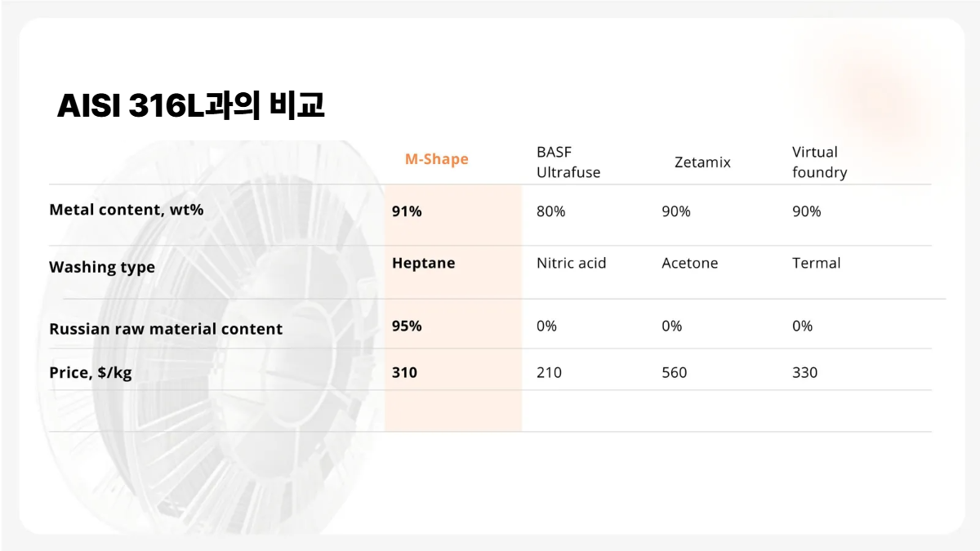Select the 91% metal content cell
Screen dimensions: 980x551
coord(407,211)
